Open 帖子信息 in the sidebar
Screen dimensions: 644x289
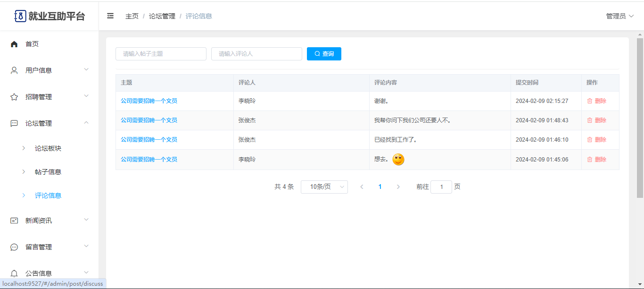(x=48, y=172)
